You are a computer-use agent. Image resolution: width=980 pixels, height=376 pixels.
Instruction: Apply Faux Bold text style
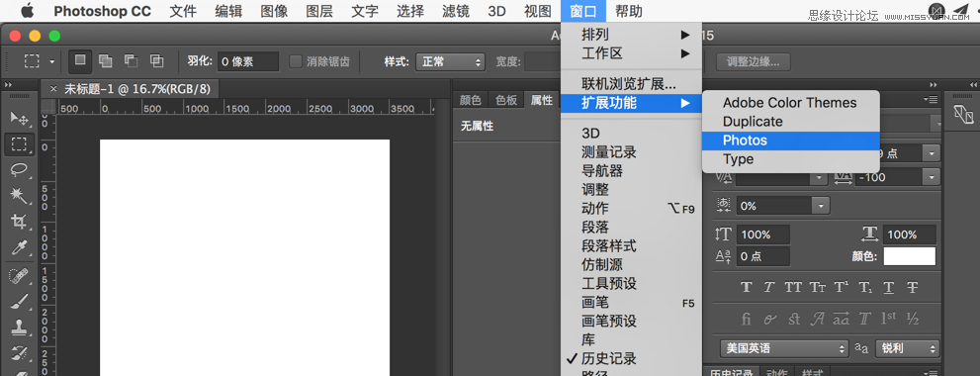tap(746, 287)
